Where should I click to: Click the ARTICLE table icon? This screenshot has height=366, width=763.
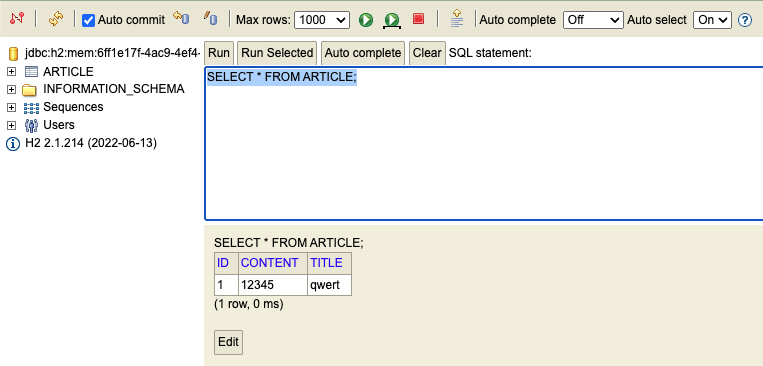click(31, 72)
